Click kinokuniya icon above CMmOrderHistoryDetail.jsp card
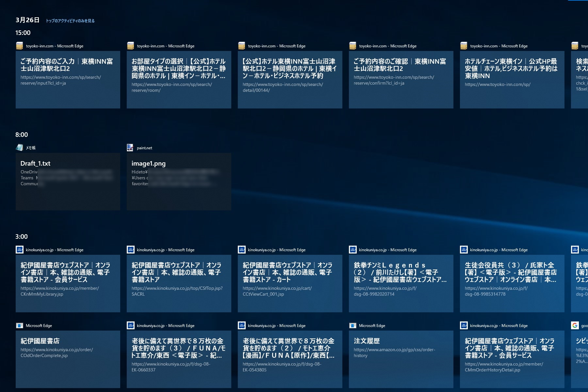The width and height of the screenshot is (588, 392). [x=464, y=326]
